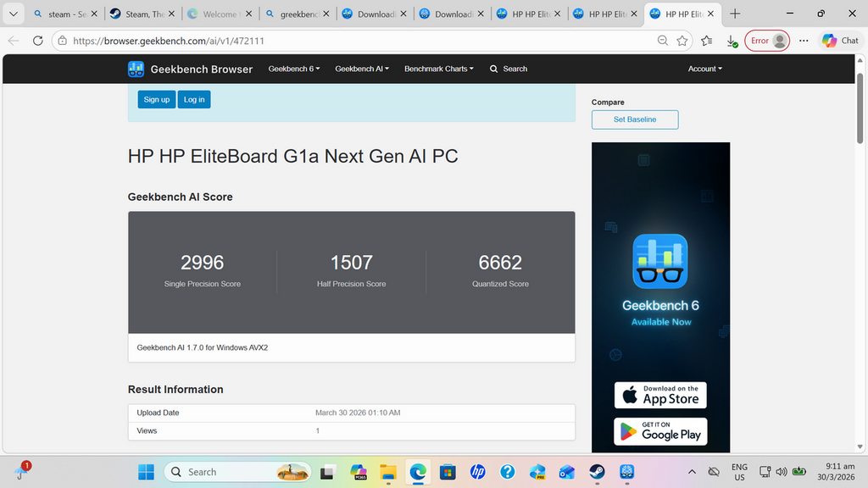
Task: Open Geekbench AI from the taskbar
Action: (x=626, y=472)
